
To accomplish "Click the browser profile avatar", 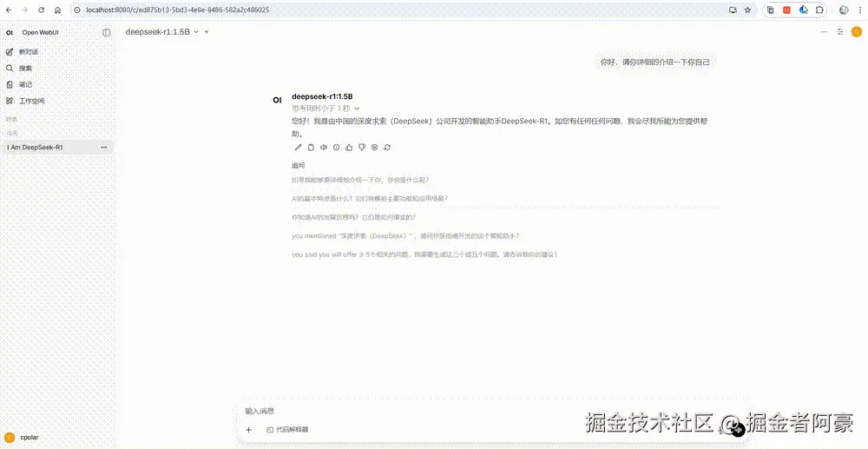I will 844,10.
